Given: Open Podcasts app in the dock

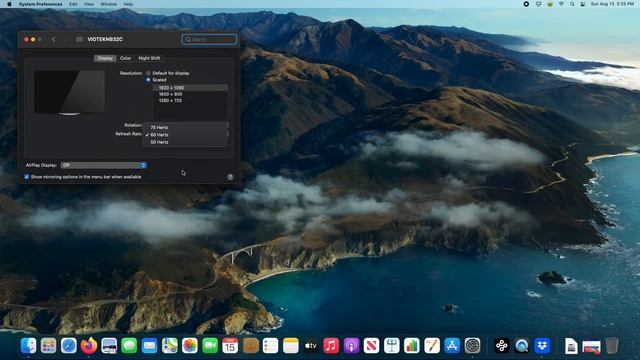Looking at the screenshot, I should (351, 346).
